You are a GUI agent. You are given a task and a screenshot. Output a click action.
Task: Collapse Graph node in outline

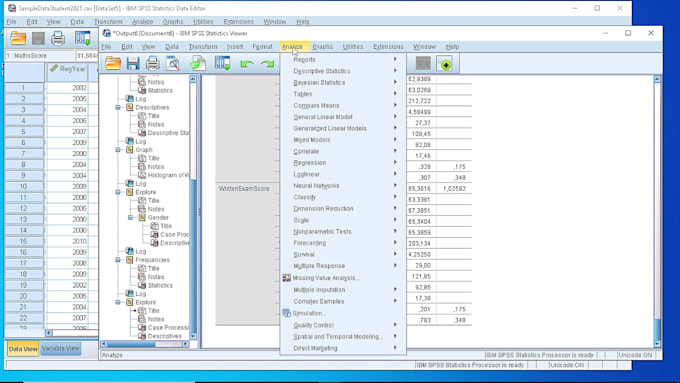pos(118,150)
